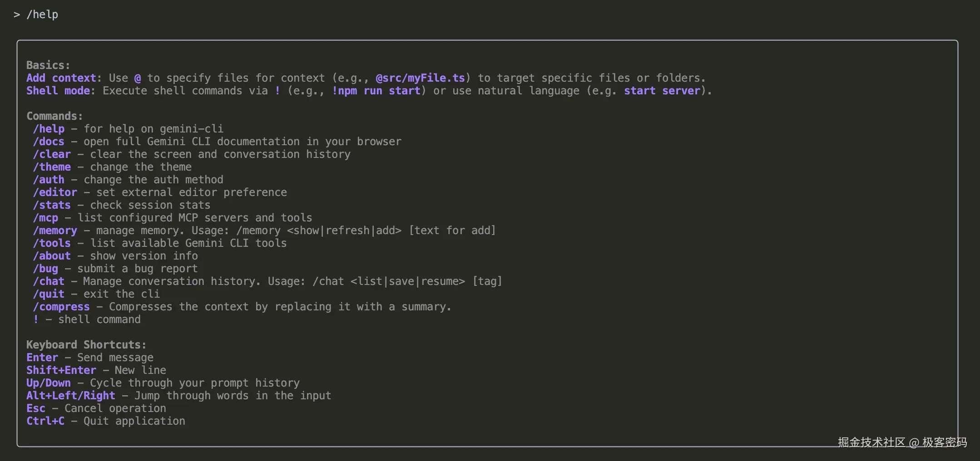980x461 pixels.
Task: Click the /chat command entry
Action: 48,281
